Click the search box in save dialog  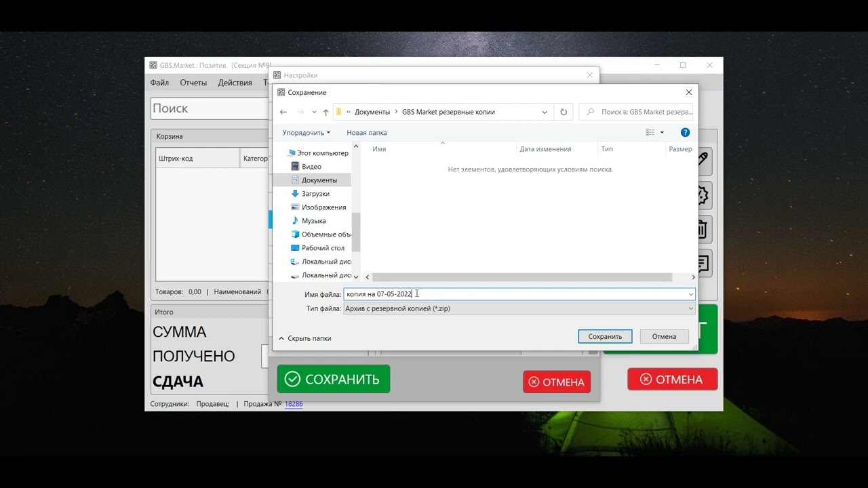[636, 112]
